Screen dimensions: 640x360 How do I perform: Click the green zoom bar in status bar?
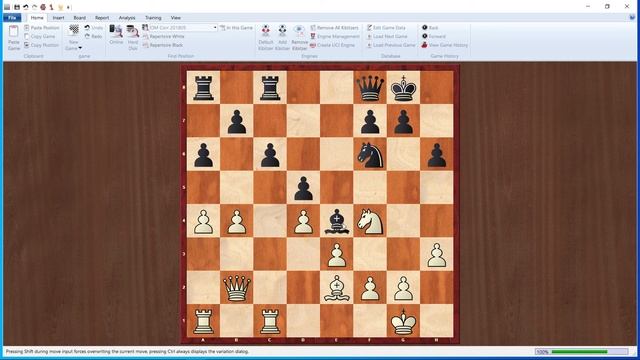coord(580,352)
